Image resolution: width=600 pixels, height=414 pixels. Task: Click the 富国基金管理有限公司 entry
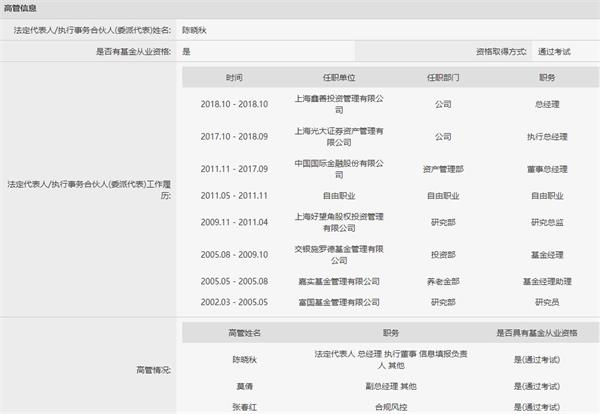[340, 301]
